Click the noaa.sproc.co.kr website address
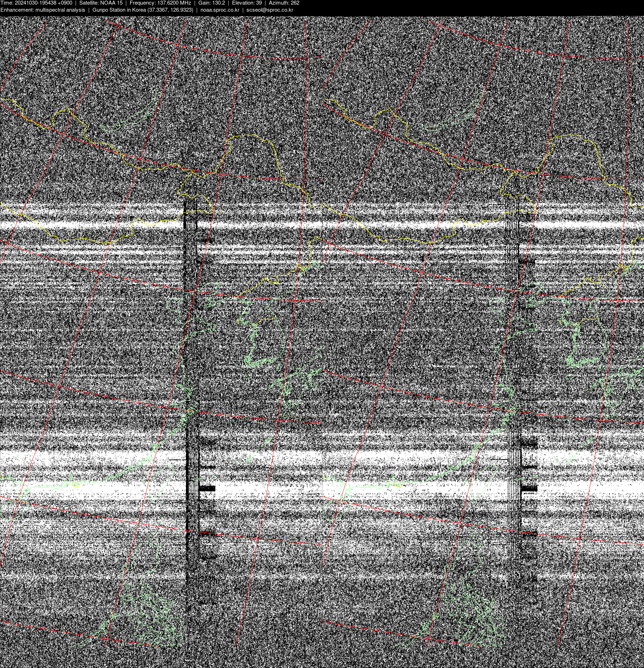Screen dimensions: 644x668 pyautogui.click(x=220, y=10)
